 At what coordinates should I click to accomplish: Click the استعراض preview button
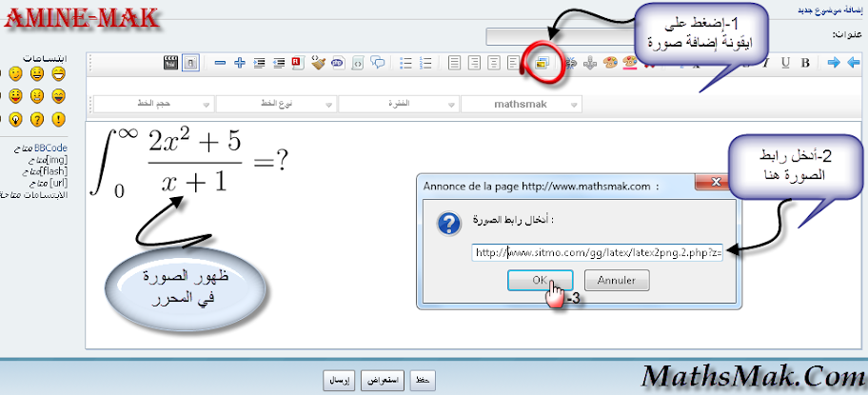tap(384, 381)
